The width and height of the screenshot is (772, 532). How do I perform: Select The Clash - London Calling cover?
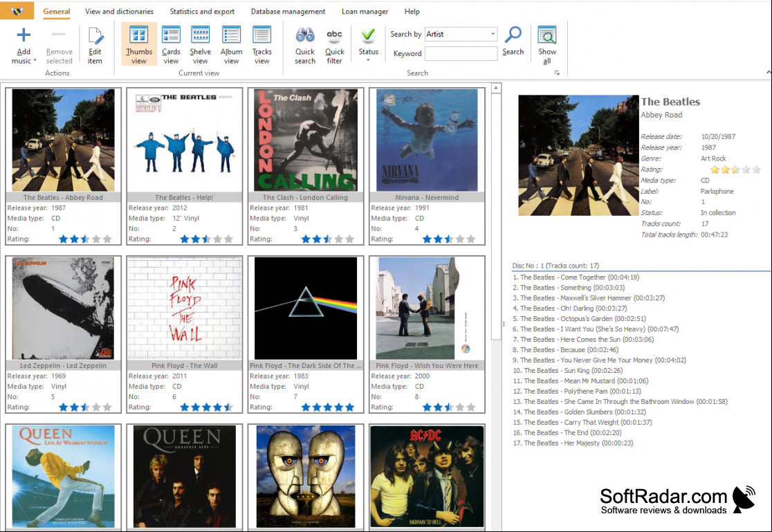point(306,140)
